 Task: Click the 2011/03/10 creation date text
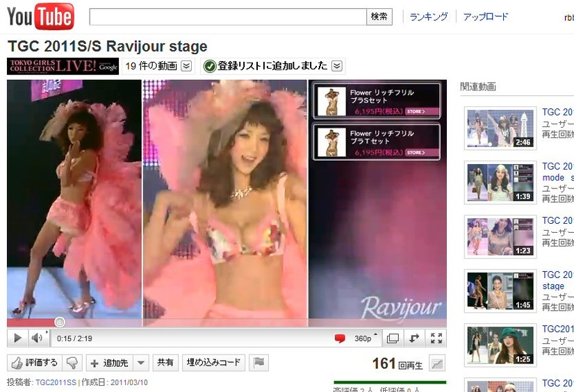129,382
